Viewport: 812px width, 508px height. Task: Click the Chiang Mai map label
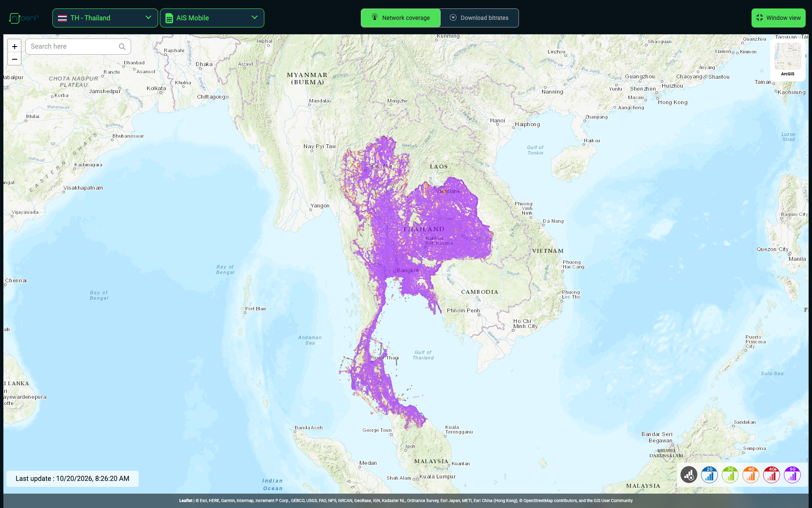[x=379, y=166]
